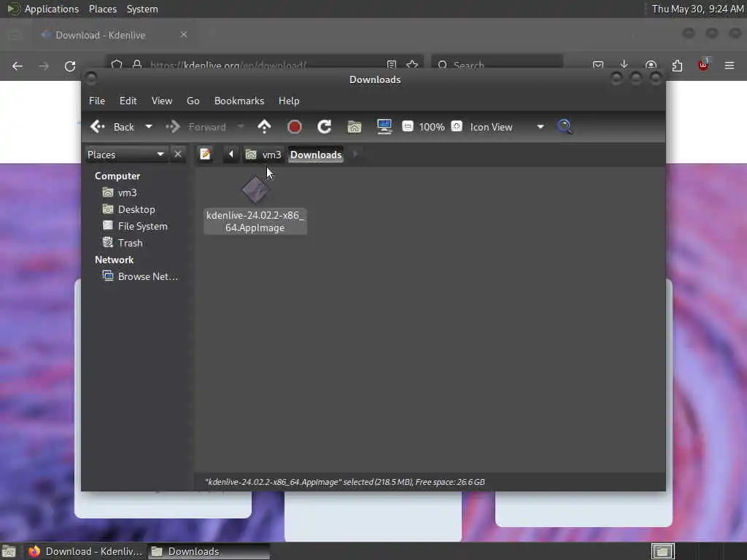747x560 pixels.
Task: Click the show desktop icon in taskbar
Action: click(x=9, y=551)
